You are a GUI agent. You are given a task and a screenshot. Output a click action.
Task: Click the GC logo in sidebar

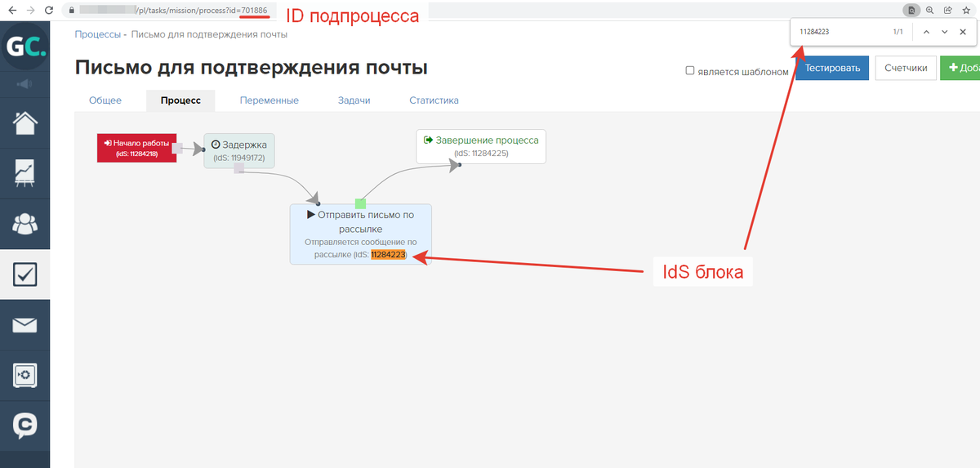click(24, 48)
